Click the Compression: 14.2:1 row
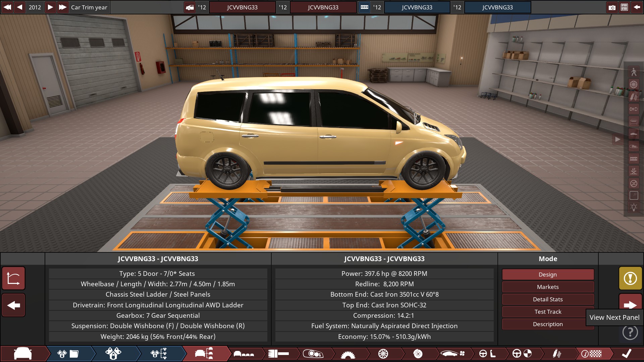This screenshot has height=362, width=644. (x=384, y=315)
